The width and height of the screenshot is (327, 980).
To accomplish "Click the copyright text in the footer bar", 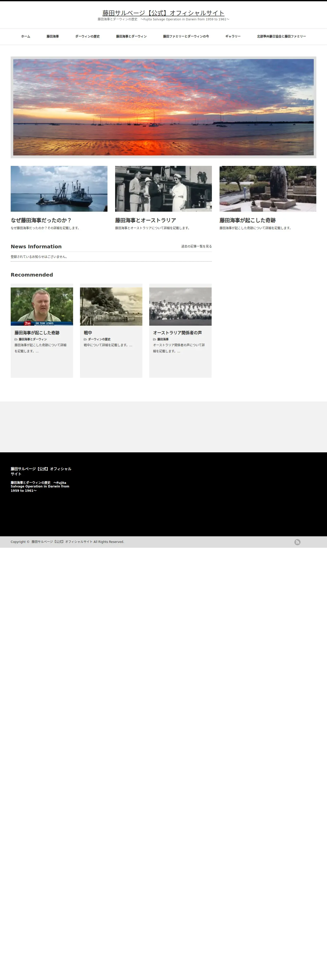I will (x=67, y=542).
